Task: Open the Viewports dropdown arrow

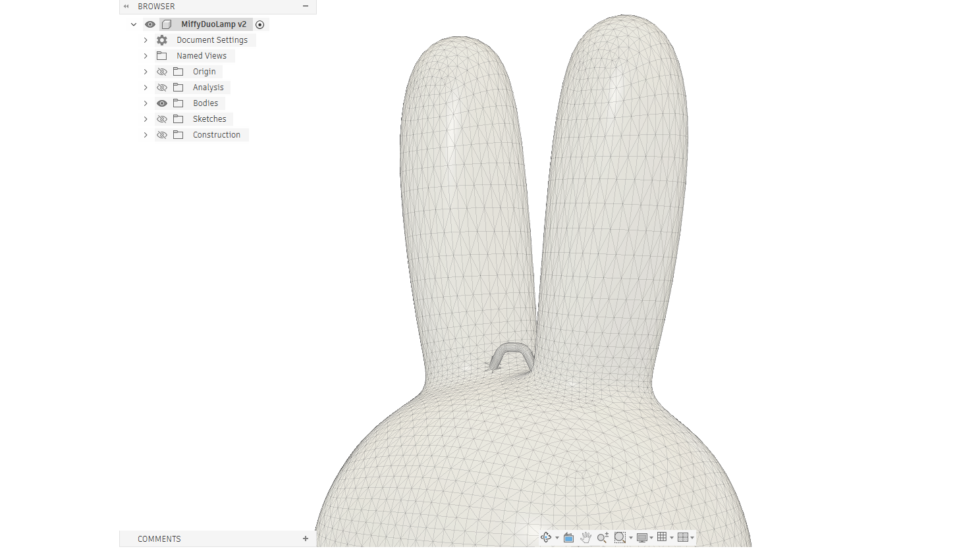Action: (692, 538)
